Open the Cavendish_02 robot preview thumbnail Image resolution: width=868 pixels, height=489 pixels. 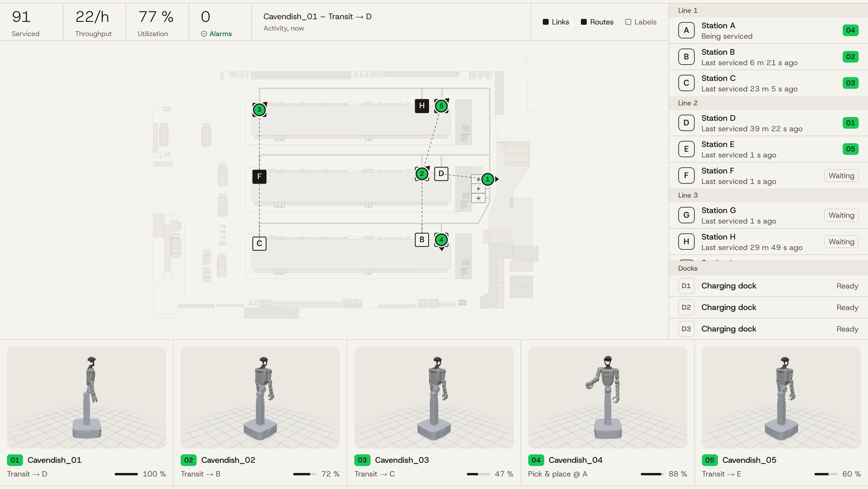coord(260,398)
